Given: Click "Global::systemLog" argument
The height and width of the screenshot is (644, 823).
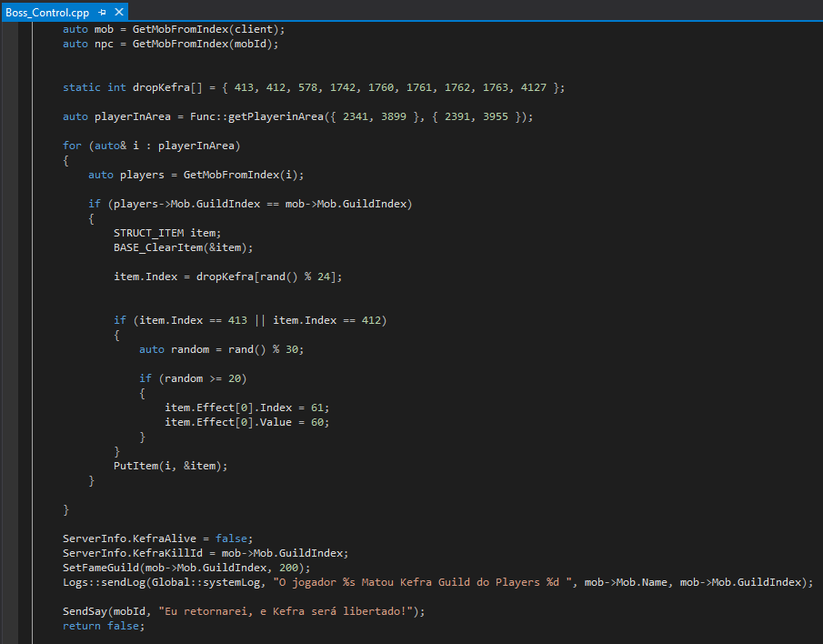Looking at the screenshot, I should coord(206,582).
